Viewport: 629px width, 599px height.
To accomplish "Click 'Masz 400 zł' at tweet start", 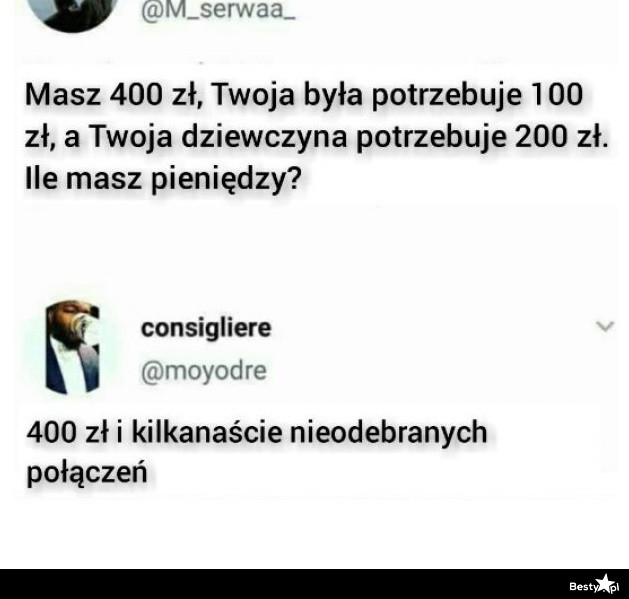I will [112, 95].
